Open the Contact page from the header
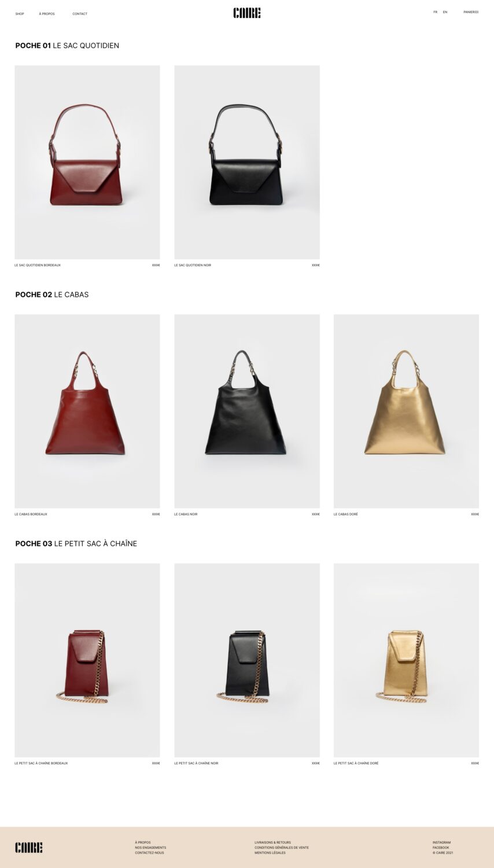Viewport: 494px width, 868px height. [x=80, y=14]
